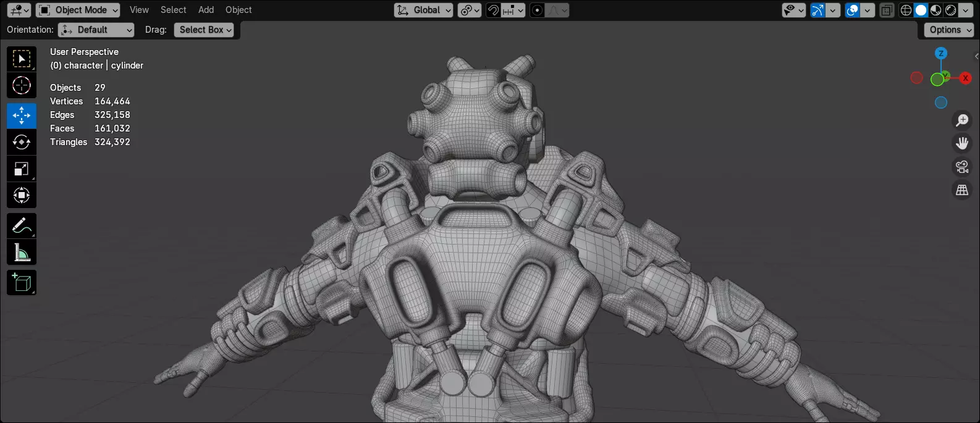
Task: Open shading options dropdown
Action: (965, 10)
